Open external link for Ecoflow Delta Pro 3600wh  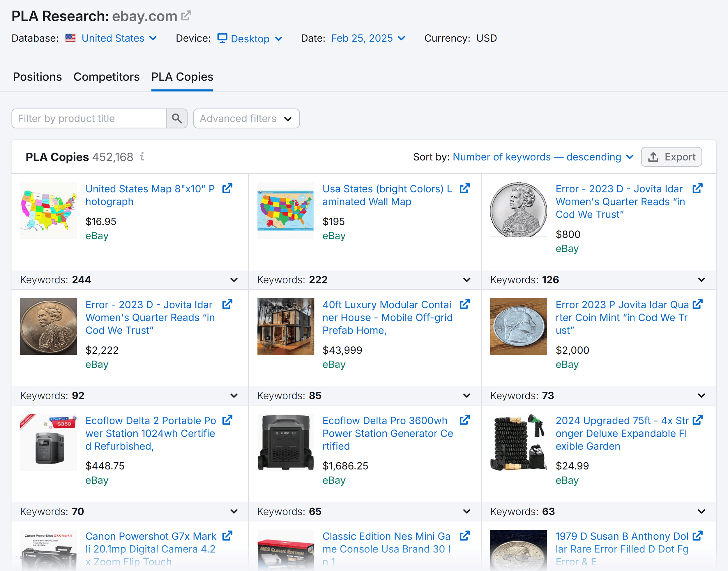[464, 420]
